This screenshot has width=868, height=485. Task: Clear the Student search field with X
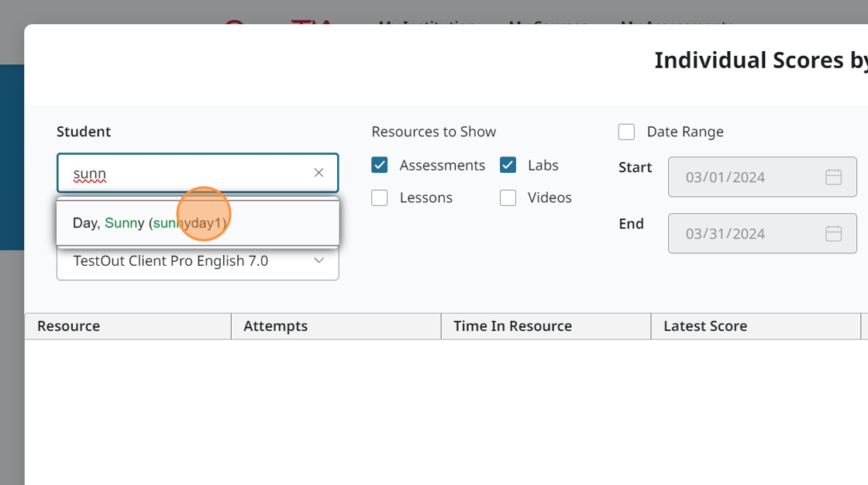click(x=319, y=173)
